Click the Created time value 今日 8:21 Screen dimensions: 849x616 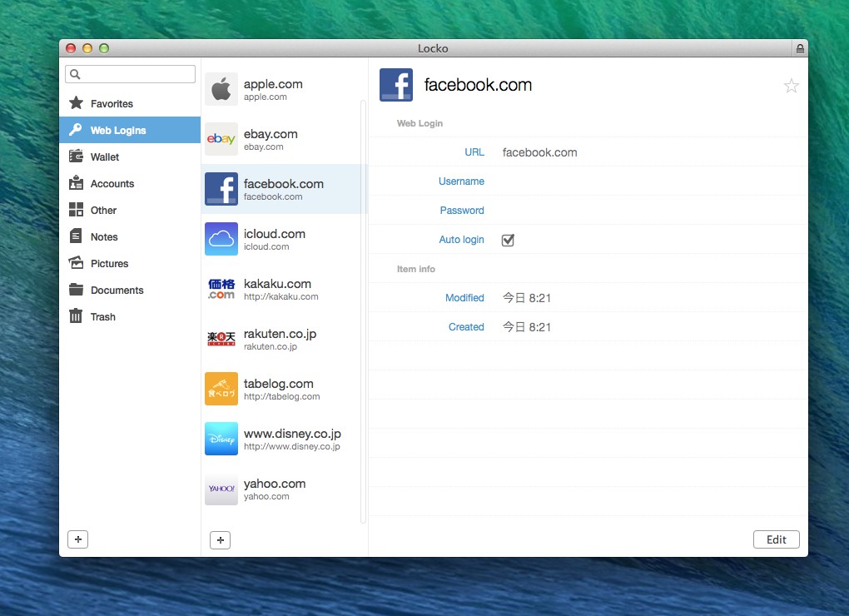coord(526,327)
